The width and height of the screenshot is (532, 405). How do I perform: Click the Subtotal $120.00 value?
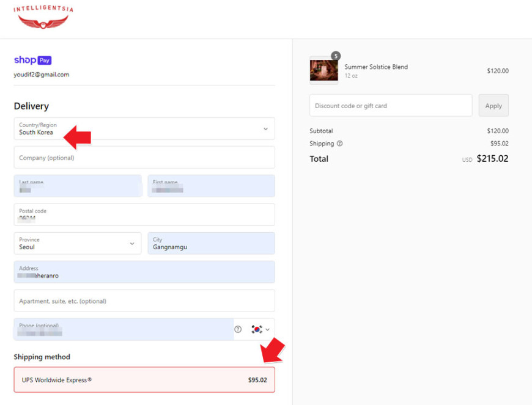click(498, 131)
